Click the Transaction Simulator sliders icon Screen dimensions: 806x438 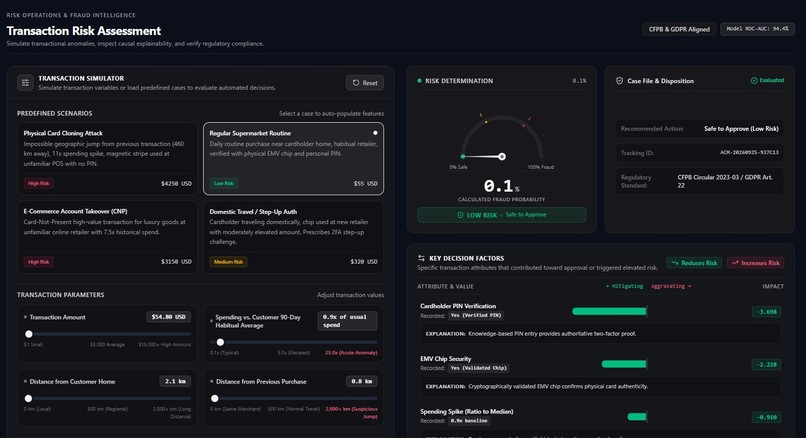tap(25, 83)
